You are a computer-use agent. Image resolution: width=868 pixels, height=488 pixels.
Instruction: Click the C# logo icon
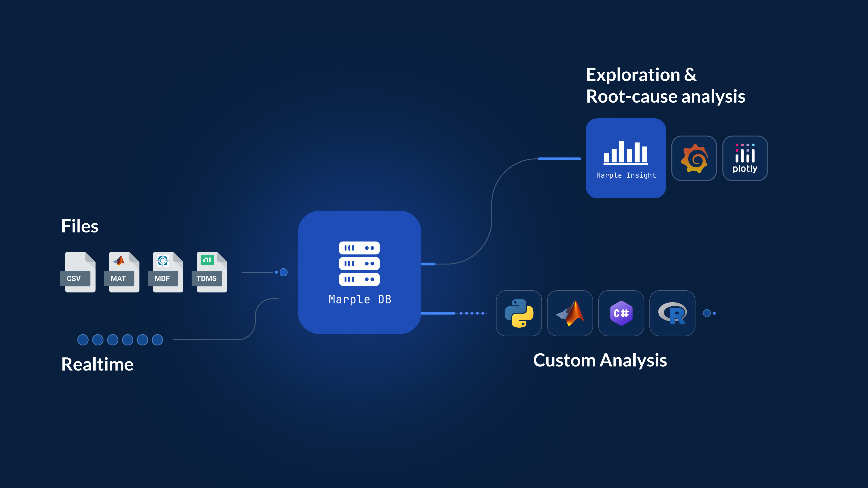pyautogui.click(x=621, y=313)
